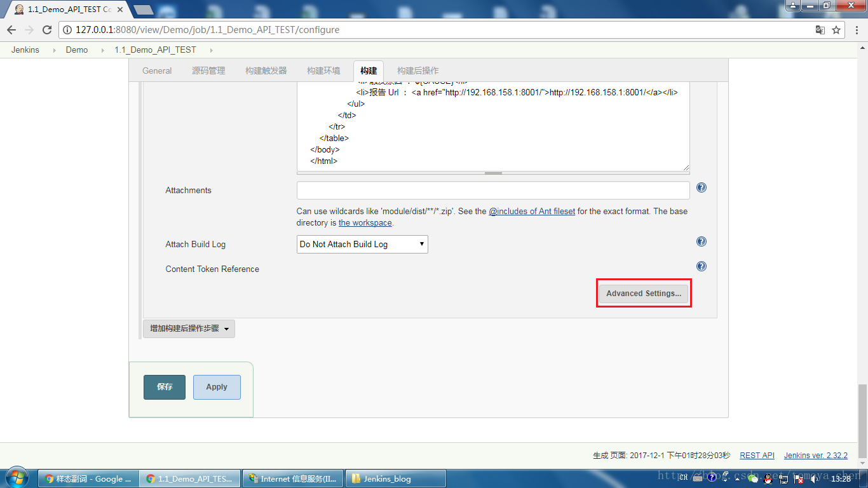This screenshot has width=868, height=488.
Task: Click Show desktop button at taskbar end
Action: pos(864,478)
